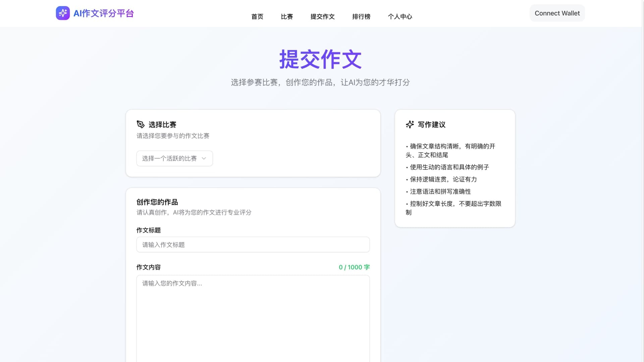Switch to 排行榜 page

(361, 16)
